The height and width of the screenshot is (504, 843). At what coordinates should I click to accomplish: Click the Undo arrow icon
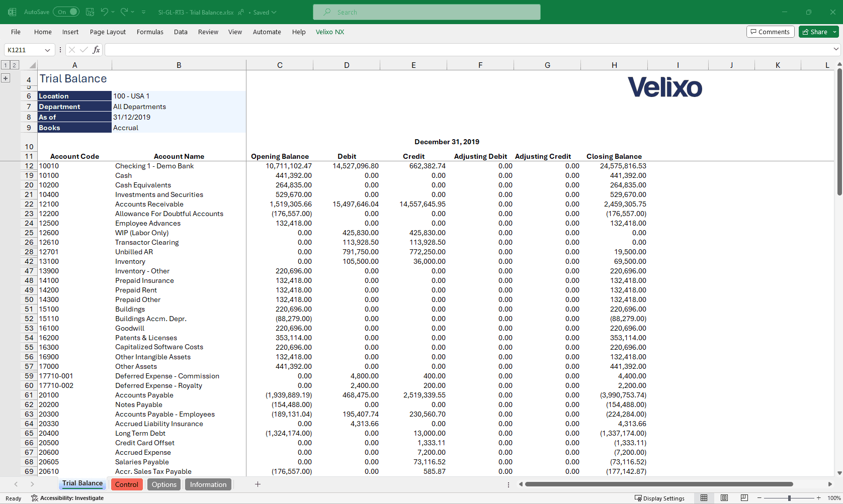coord(104,12)
